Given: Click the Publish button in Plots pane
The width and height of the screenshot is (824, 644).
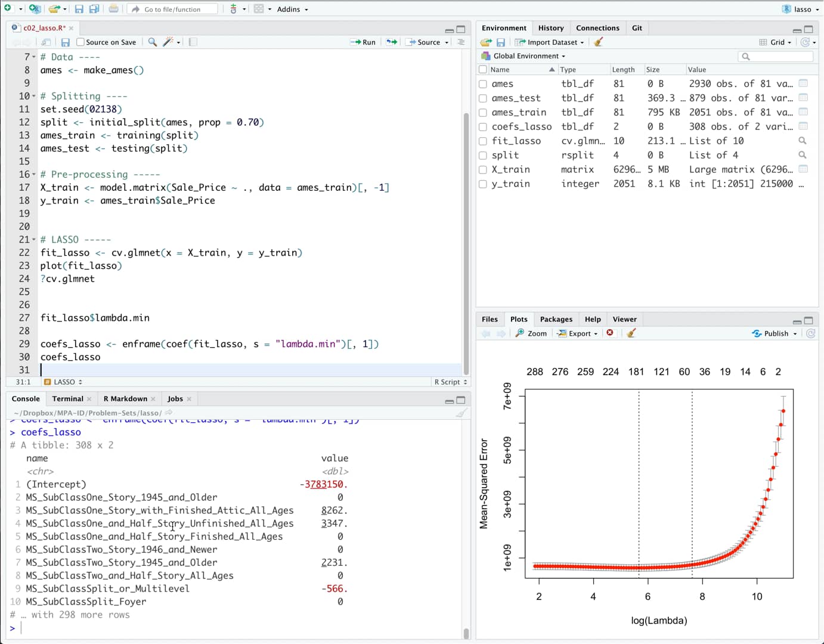Looking at the screenshot, I should click(775, 333).
